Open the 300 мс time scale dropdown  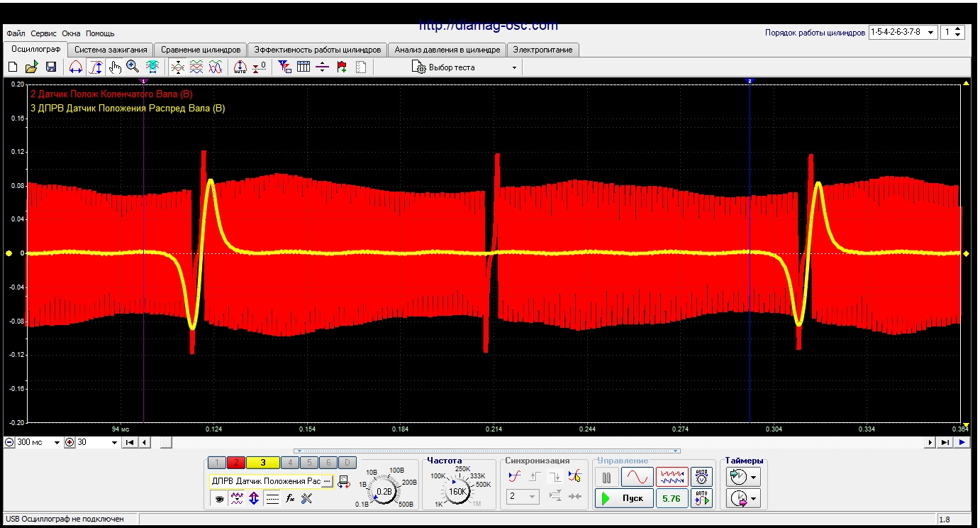coord(57,442)
